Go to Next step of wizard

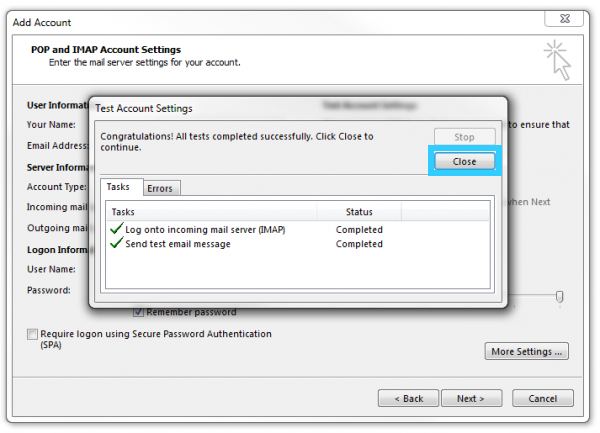[x=471, y=398]
